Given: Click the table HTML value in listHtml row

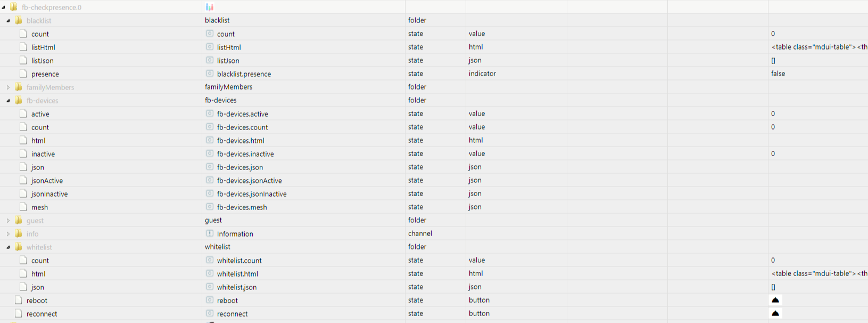Looking at the screenshot, I should coord(820,47).
